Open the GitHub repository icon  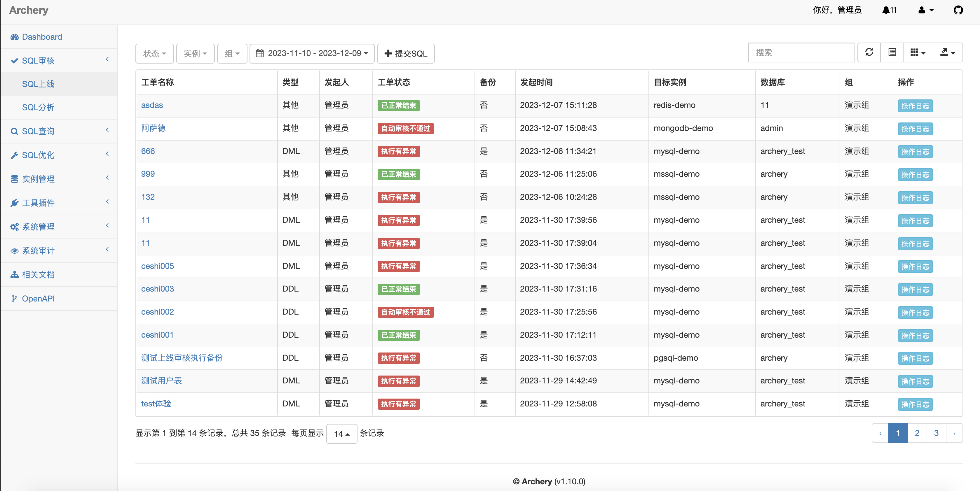958,10
